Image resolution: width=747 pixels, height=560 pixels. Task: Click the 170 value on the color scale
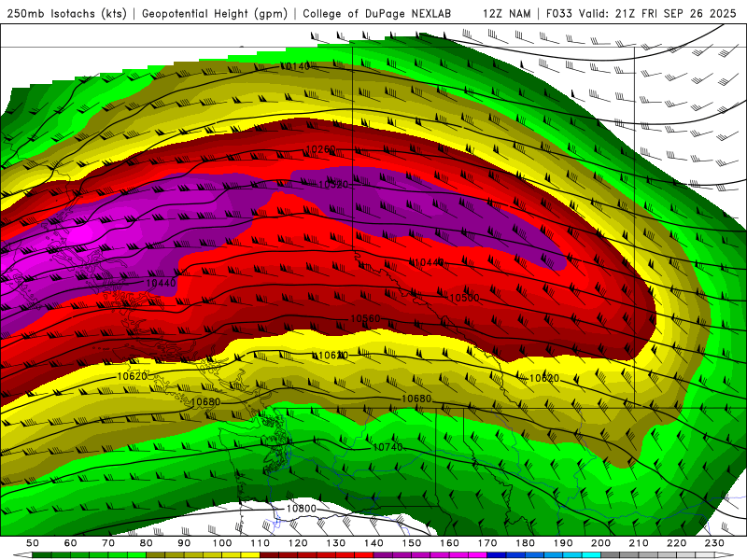[x=487, y=543]
